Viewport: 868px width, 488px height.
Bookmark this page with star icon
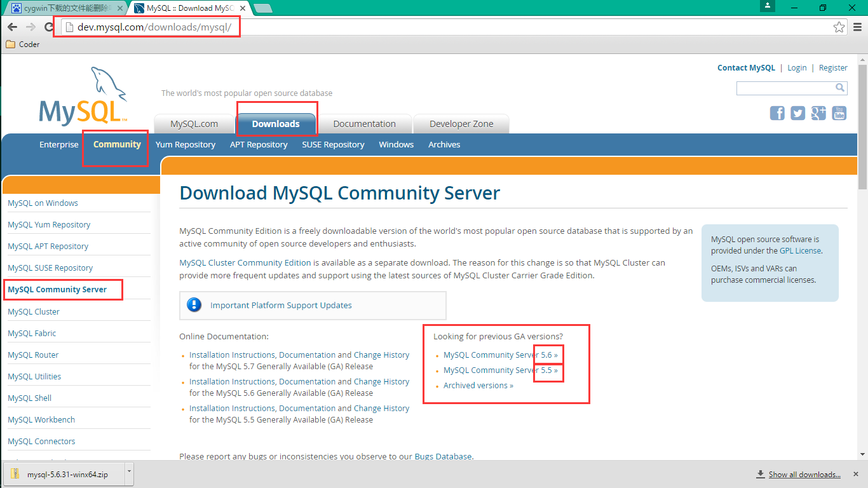pos(839,27)
